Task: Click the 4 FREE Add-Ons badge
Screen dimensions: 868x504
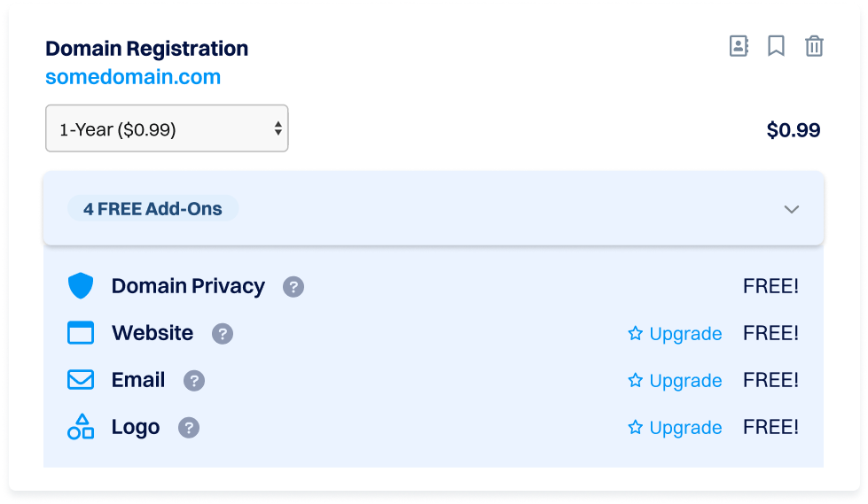Action: 152,209
